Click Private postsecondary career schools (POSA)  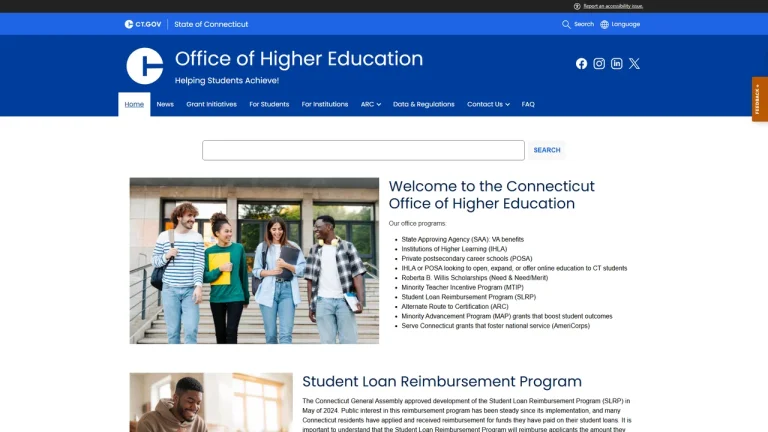[467, 259]
